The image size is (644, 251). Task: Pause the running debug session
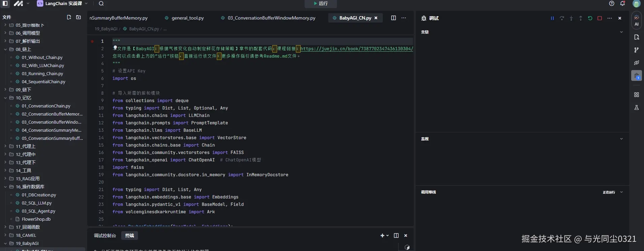tap(552, 18)
